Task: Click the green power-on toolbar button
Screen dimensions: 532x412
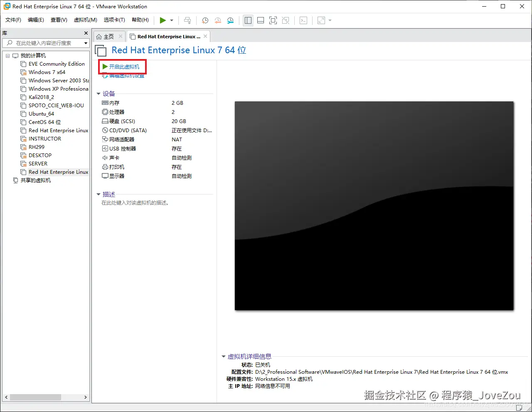Action: click(163, 20)
